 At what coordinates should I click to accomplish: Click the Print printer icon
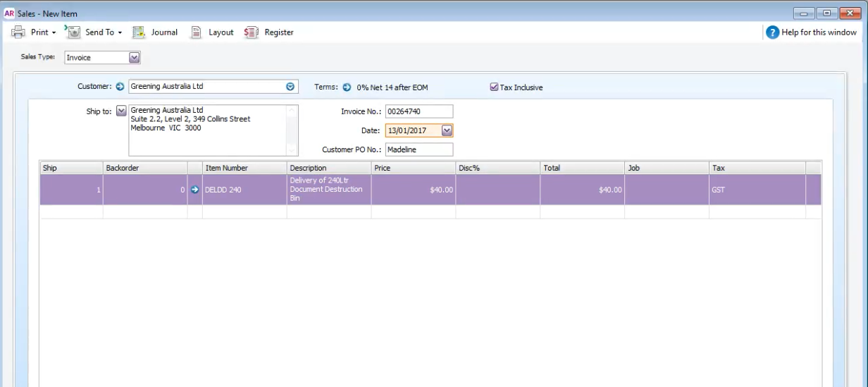pos(18,32)
